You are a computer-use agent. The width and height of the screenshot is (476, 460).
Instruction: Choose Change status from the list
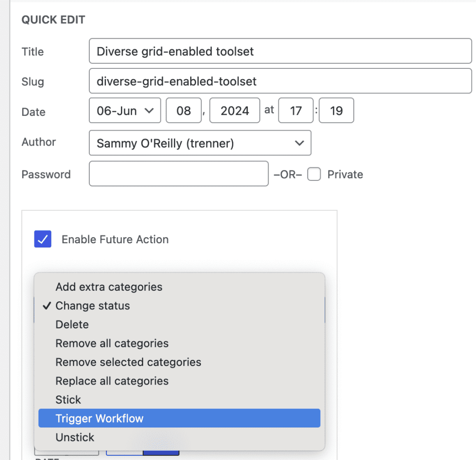93,306
